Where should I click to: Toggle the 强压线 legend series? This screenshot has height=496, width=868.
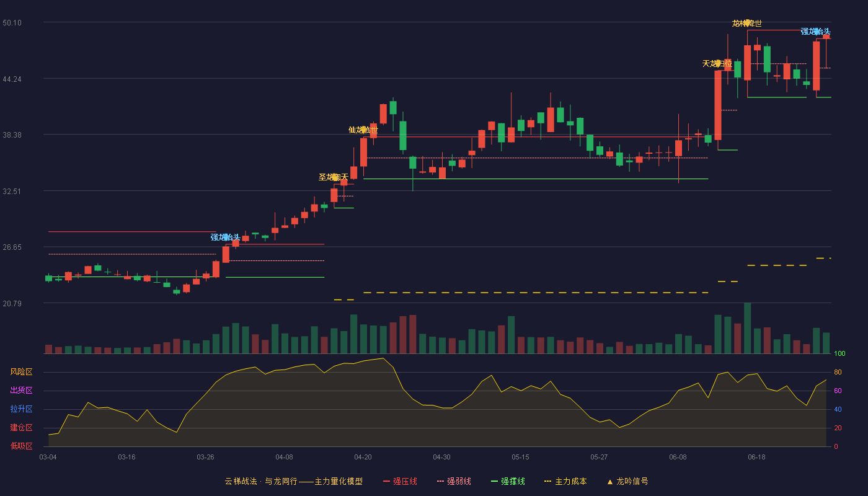(400, 481)
